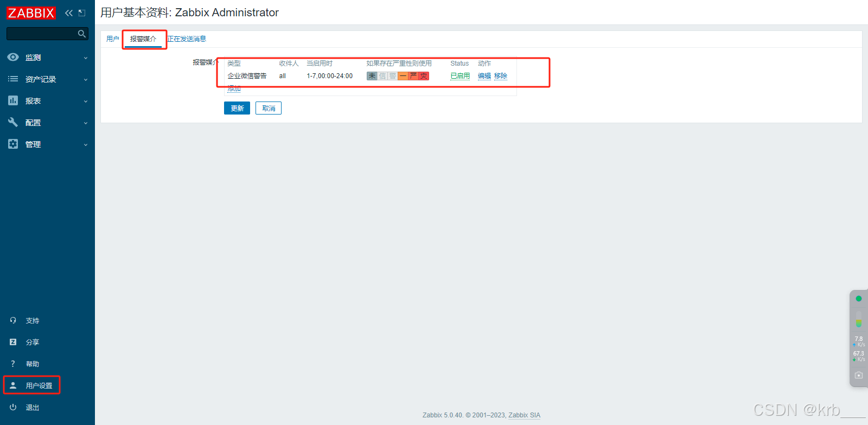Open 帮助 via the question mark icon

[x=13, y=364]
